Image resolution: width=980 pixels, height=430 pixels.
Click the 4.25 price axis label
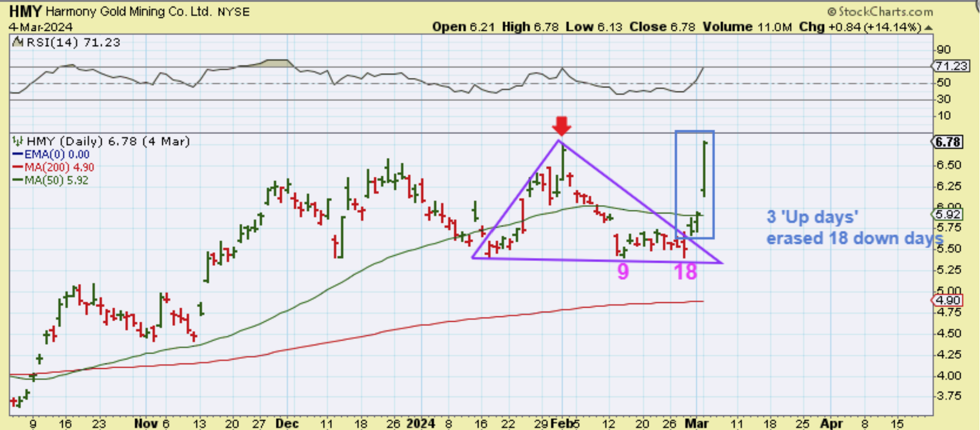pyautogui.click(x=949, y=355)
